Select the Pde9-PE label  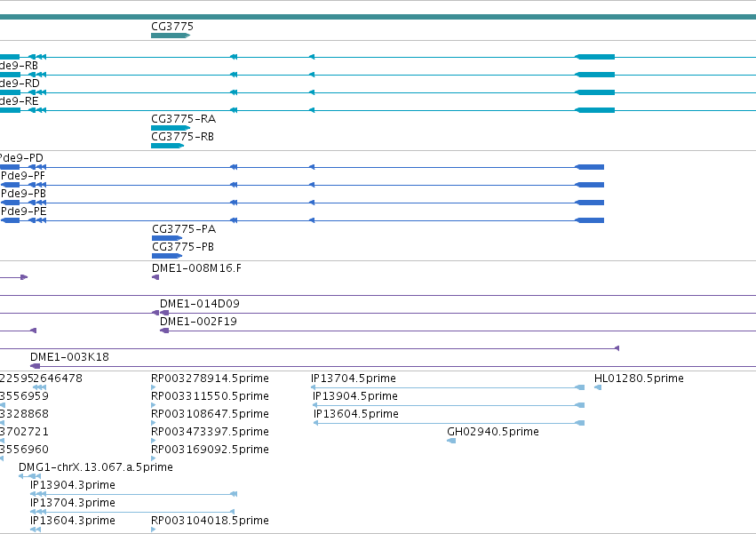pyautogui.click(x=24, y=211)
